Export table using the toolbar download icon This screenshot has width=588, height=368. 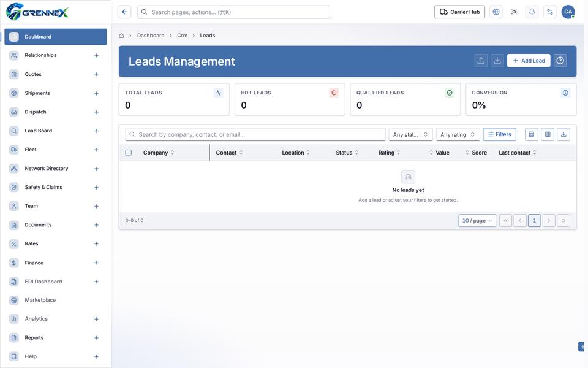coord(563,134)
